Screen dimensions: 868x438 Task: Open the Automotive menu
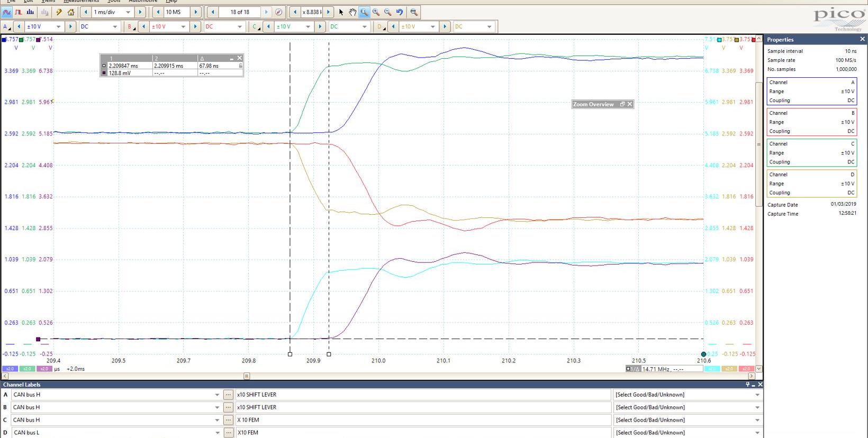pos(143,2)
